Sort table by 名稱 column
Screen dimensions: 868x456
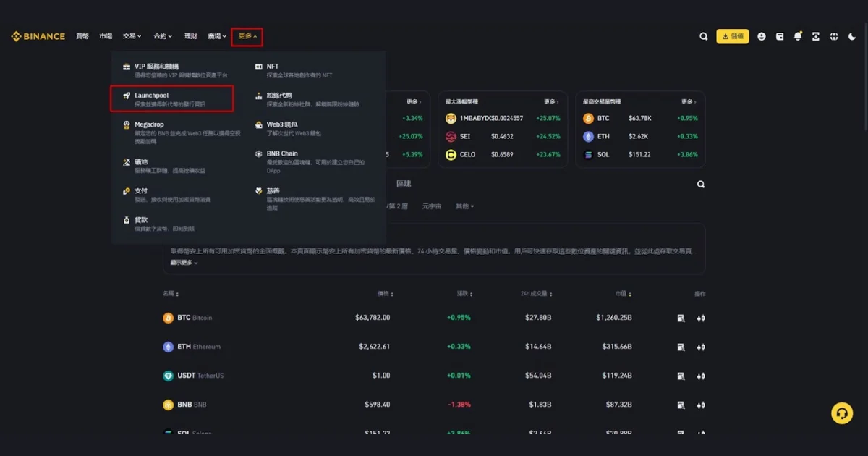171,294
